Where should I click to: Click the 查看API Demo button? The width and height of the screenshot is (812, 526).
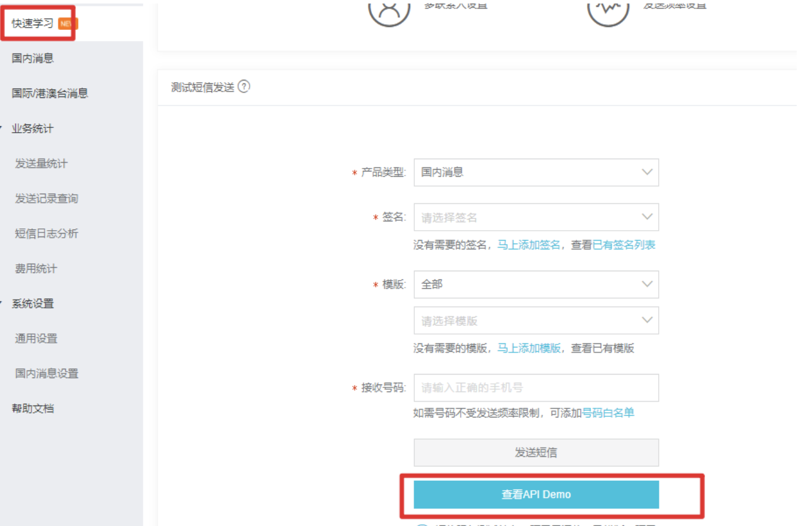536,494
